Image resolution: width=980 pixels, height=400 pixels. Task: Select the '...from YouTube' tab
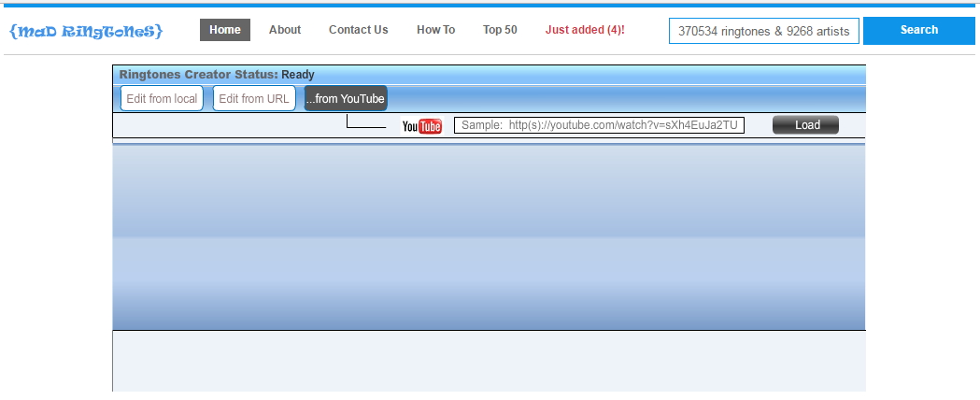345,99
